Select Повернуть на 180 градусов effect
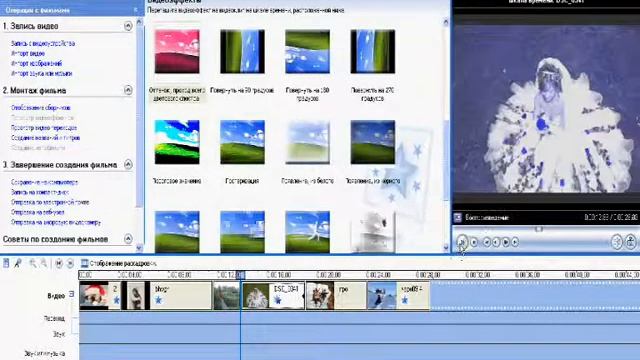 pos(307,51)
